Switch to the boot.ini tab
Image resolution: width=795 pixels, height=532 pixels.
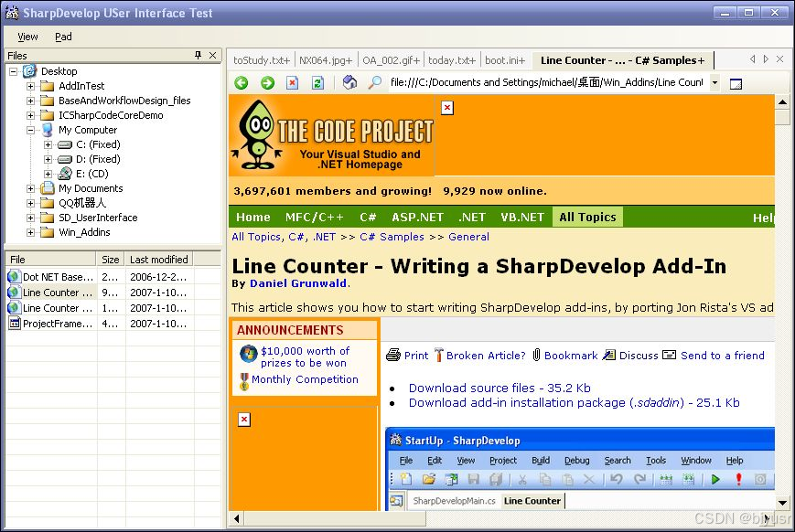505,59
